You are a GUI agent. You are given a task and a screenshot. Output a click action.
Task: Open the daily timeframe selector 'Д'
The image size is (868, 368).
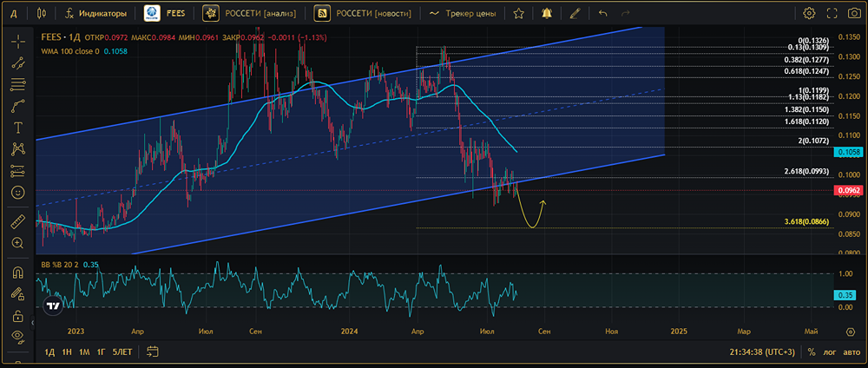(14, 13)
